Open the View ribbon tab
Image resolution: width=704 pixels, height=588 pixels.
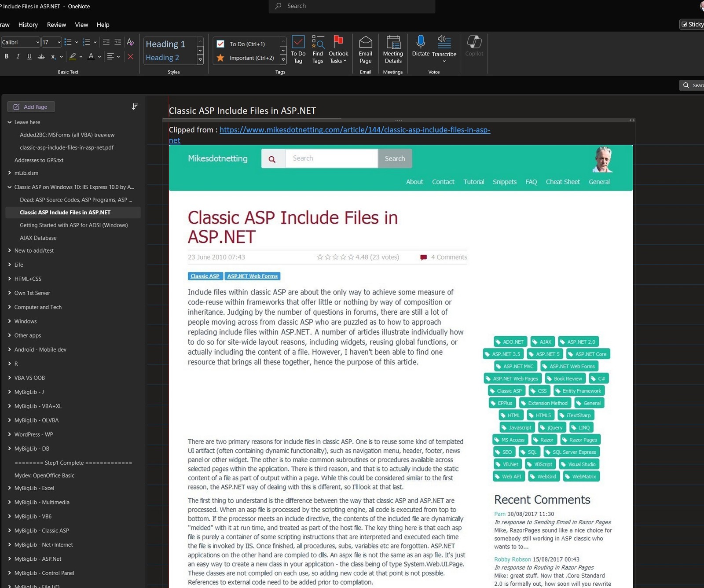pyautogui.click(x=81, y=25)
